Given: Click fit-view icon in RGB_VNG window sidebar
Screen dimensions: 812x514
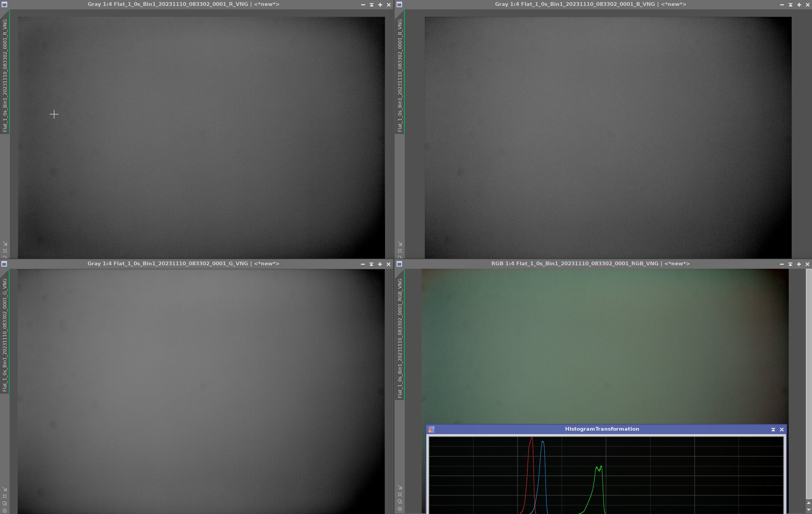Looking at the screenshot, I should click(400, 494).
